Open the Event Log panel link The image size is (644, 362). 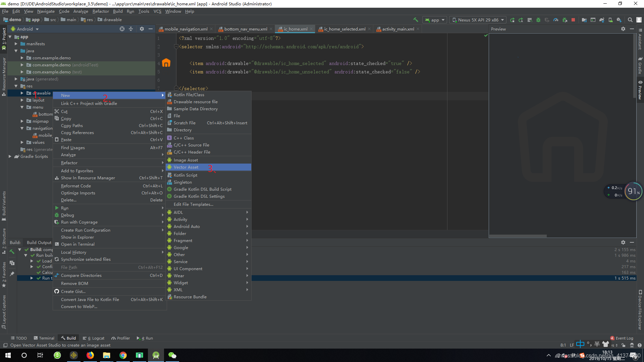pos(624,338)
